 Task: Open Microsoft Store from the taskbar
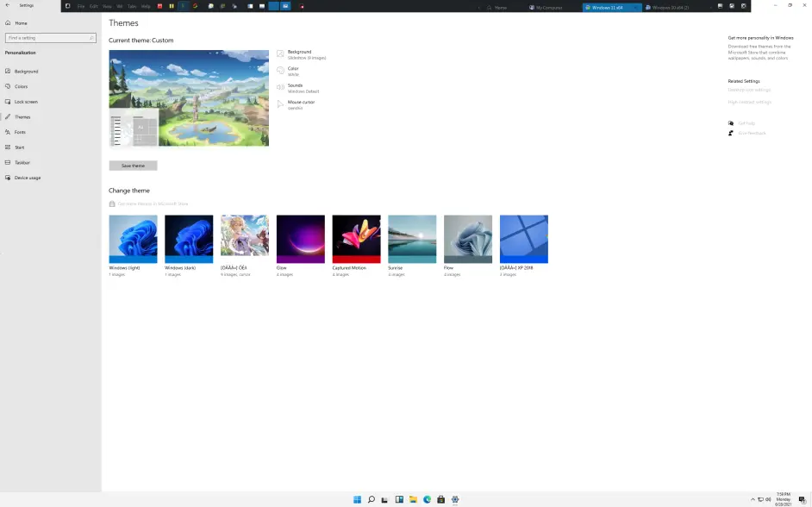tap(441, 500)
